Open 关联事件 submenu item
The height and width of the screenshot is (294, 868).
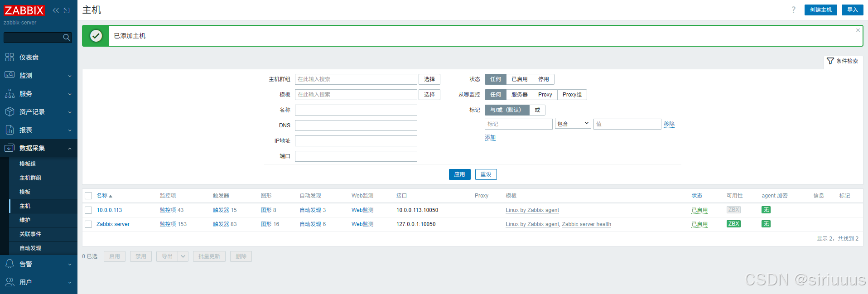point(43,234)
